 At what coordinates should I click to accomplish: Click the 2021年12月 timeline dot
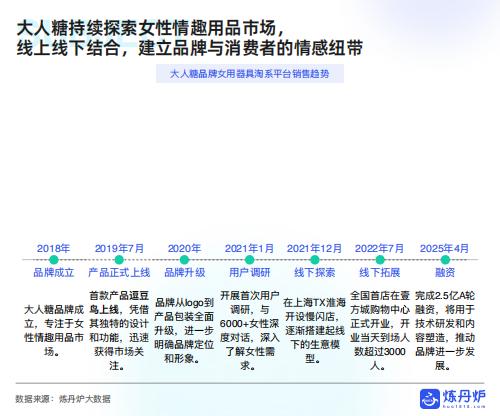coord(314,260)
